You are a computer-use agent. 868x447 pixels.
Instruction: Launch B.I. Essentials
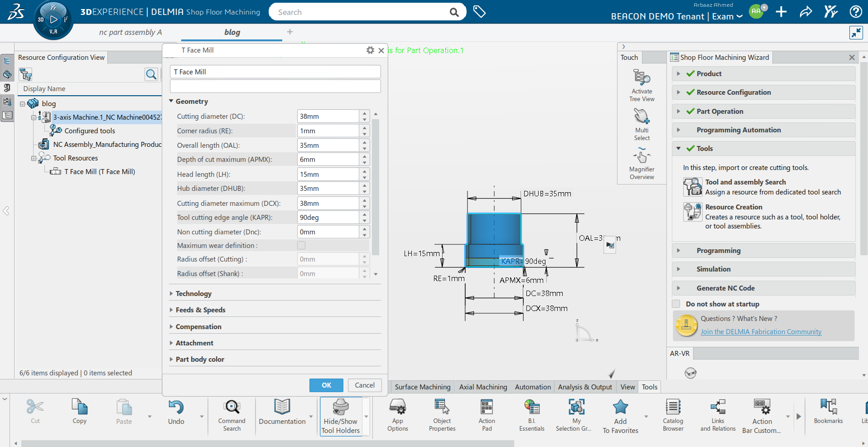(532, 415)
